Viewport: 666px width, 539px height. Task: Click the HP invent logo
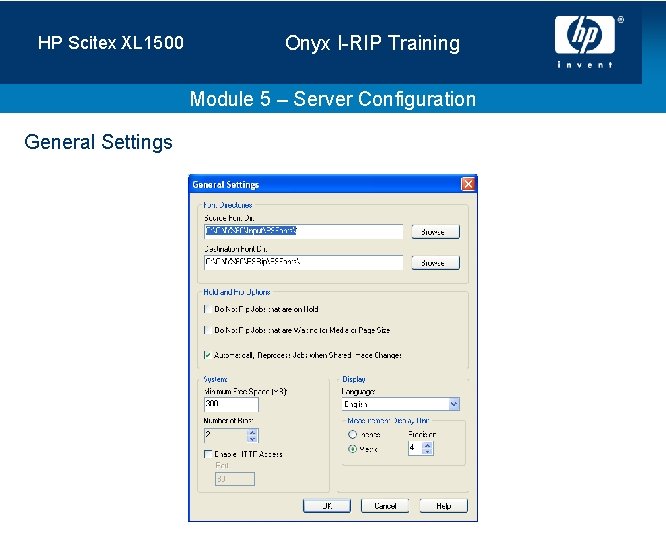point(585,42)
